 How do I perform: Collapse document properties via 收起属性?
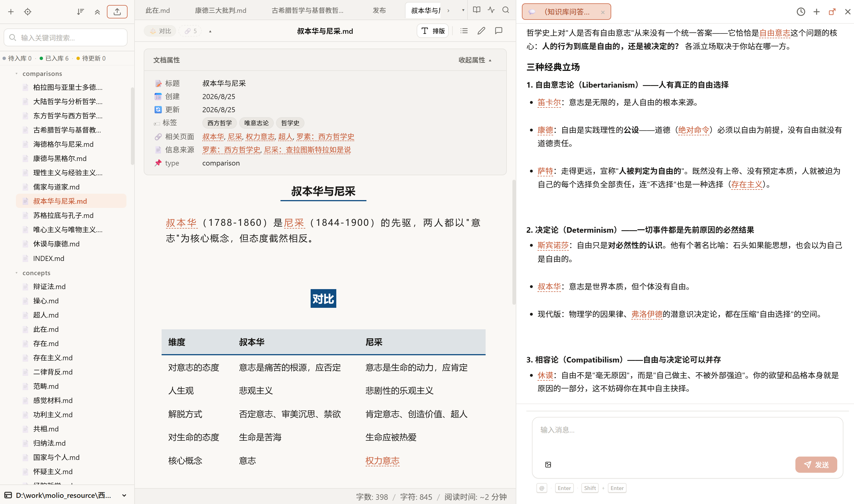pyautogui.click(x=475, y=60)
